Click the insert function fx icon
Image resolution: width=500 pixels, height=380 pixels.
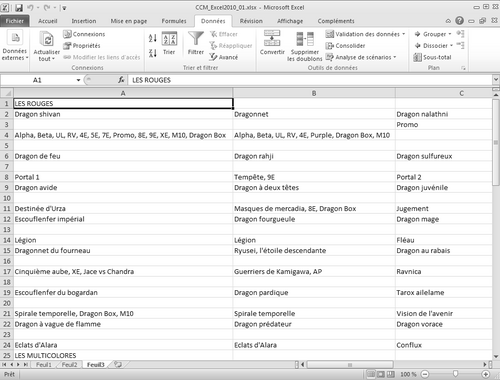(x=121, y=80)
